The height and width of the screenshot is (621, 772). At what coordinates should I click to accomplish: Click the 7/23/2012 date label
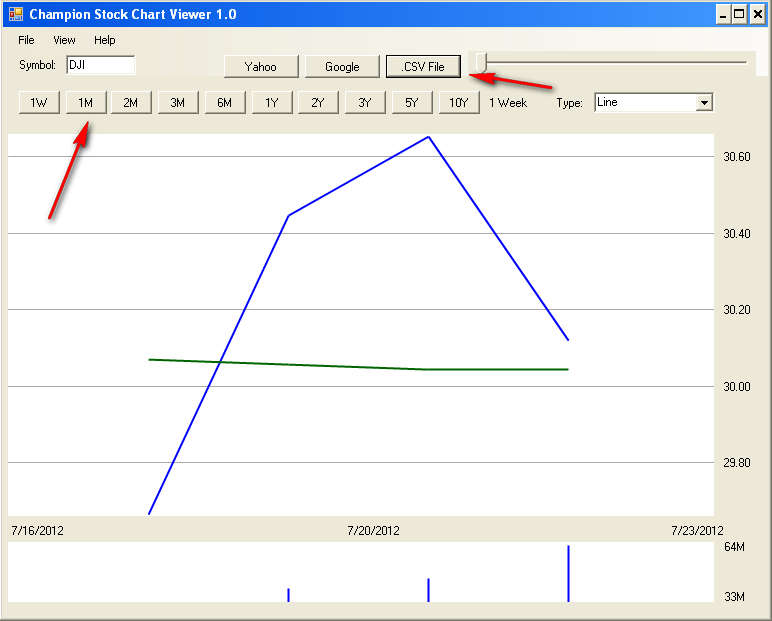tap(697, 530)
